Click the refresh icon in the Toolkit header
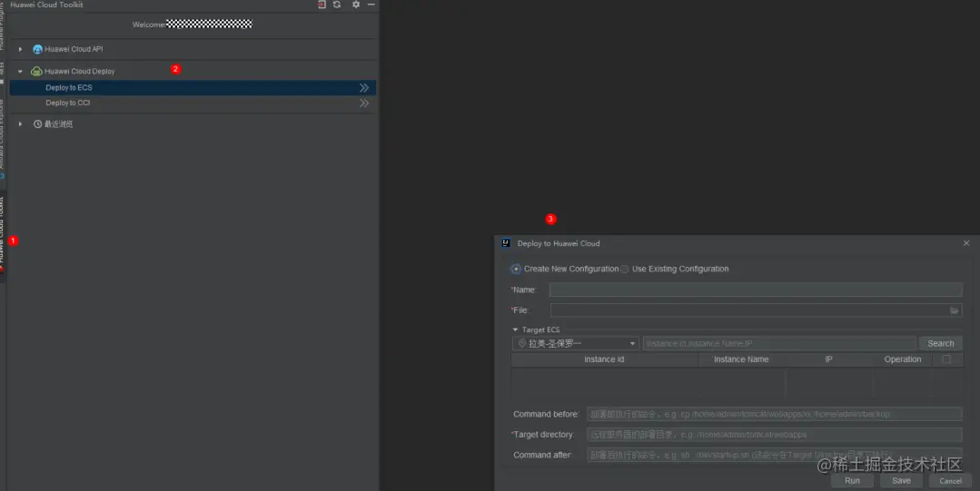Image resolution: width=980 pixels, height=491 pixels. click(337, 5)
